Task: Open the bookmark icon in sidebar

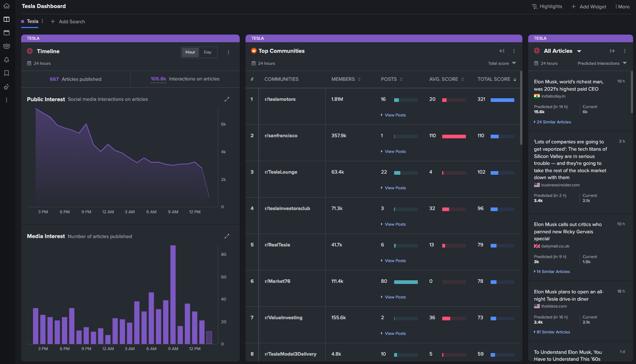Action: pyautogui.click(x=7, y=73)
